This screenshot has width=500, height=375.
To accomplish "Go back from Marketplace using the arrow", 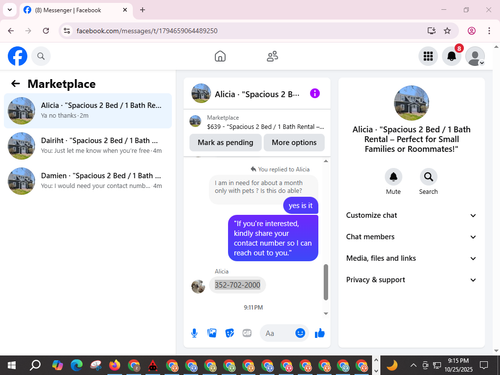I will (16, 83).
